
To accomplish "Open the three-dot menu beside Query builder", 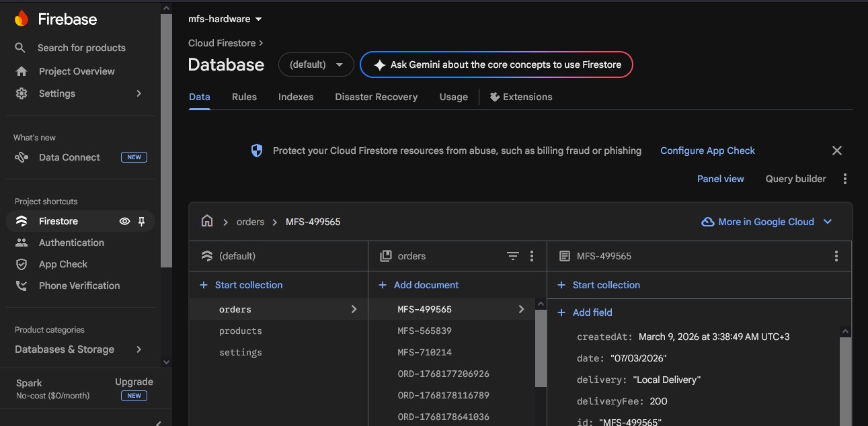I will point(845,179).
